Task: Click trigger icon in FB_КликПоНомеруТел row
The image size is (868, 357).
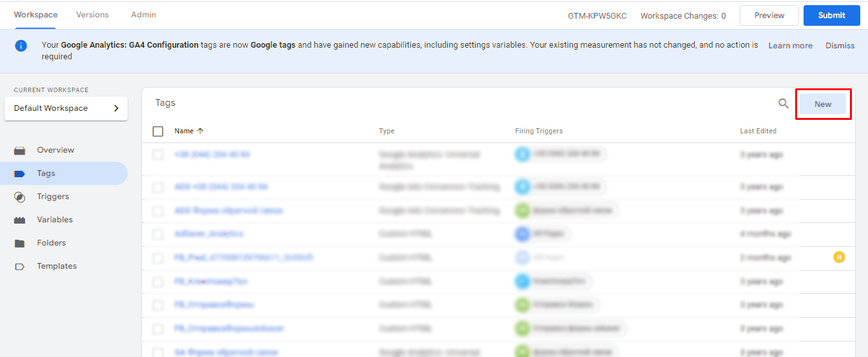Action: [x=523, y=281]
